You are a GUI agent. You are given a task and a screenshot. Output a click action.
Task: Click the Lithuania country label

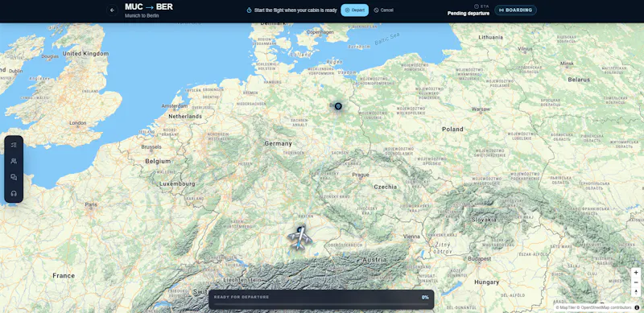[490, 37]
